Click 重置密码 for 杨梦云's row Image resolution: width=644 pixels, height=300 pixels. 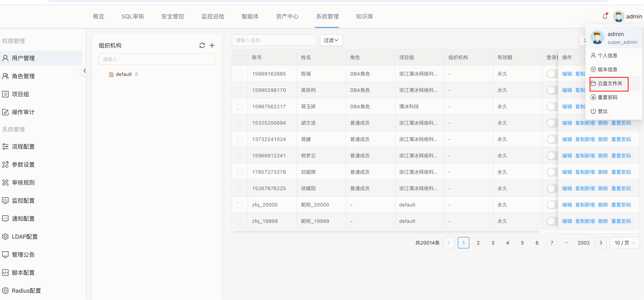point(621,156)
